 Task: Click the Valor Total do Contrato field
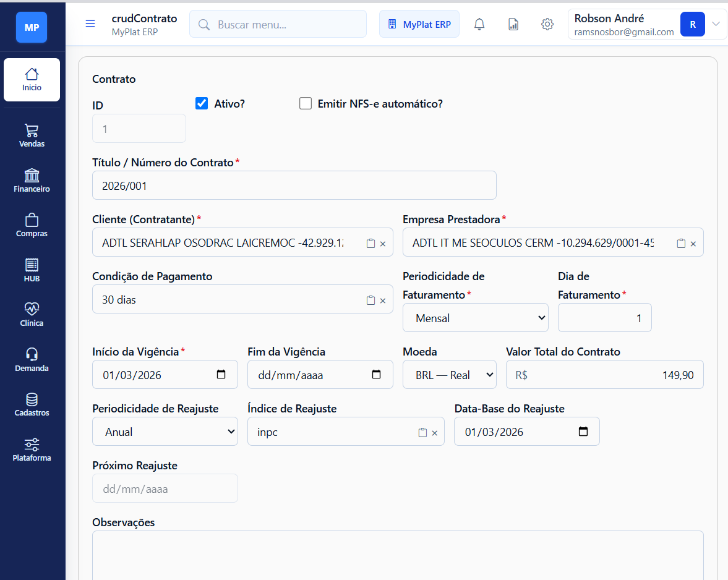click(604, 375)
